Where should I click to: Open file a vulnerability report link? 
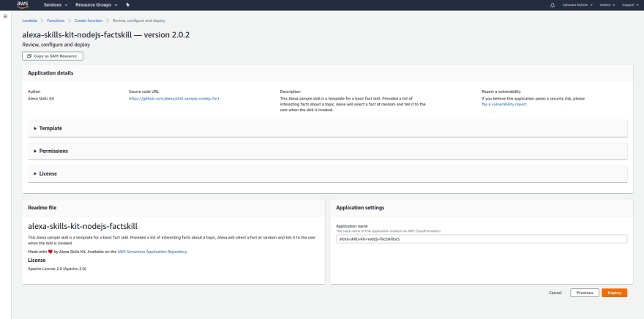click(x=504, y=105)
